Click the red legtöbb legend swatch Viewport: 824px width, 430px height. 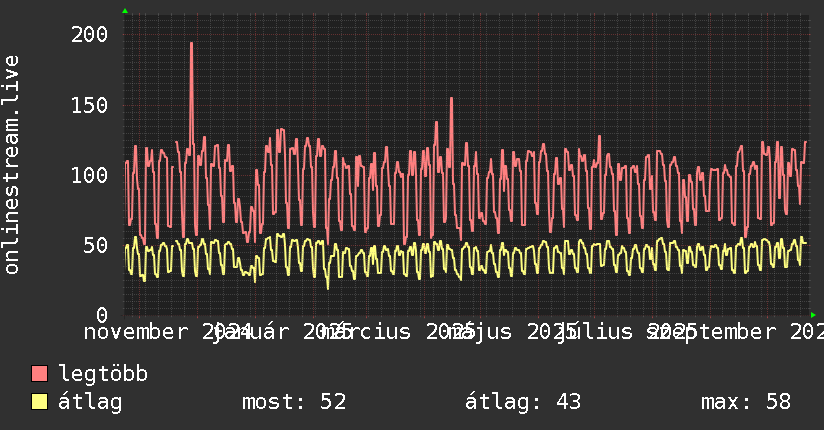pos(39,373)
